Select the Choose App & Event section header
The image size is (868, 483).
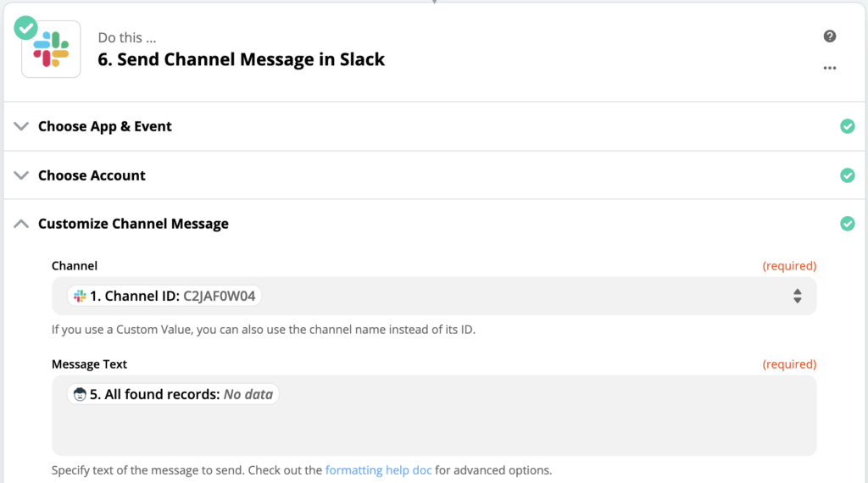tap(435, 126)
